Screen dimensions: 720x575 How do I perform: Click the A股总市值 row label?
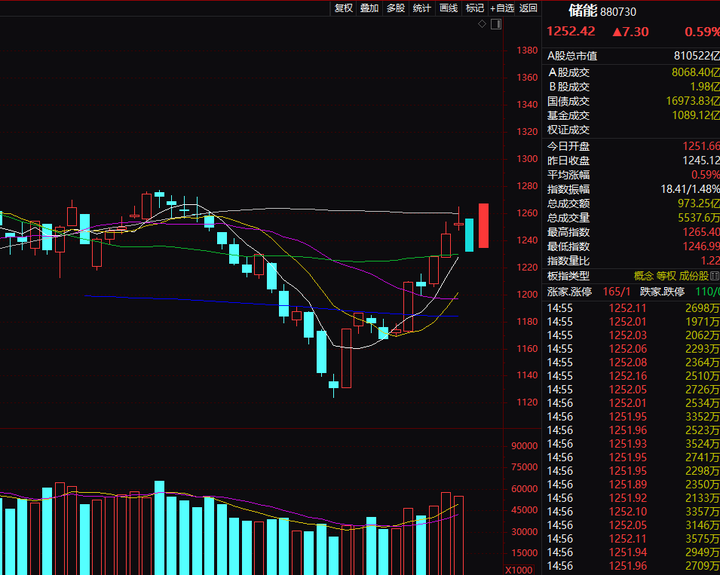pos(572,56)
